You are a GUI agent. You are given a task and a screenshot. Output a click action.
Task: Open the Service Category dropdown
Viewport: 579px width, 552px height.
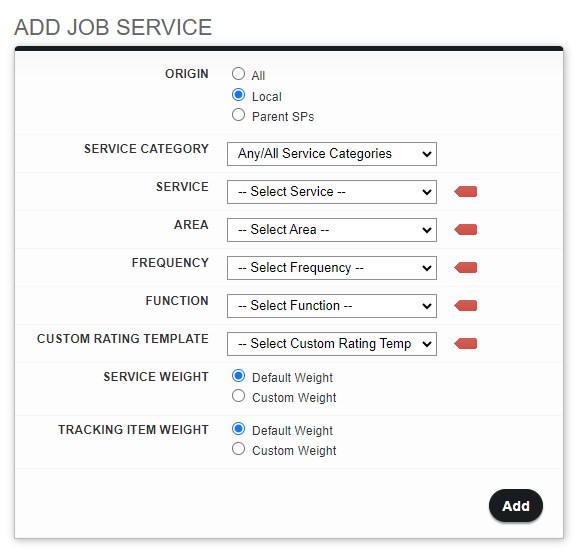(332, 154)
